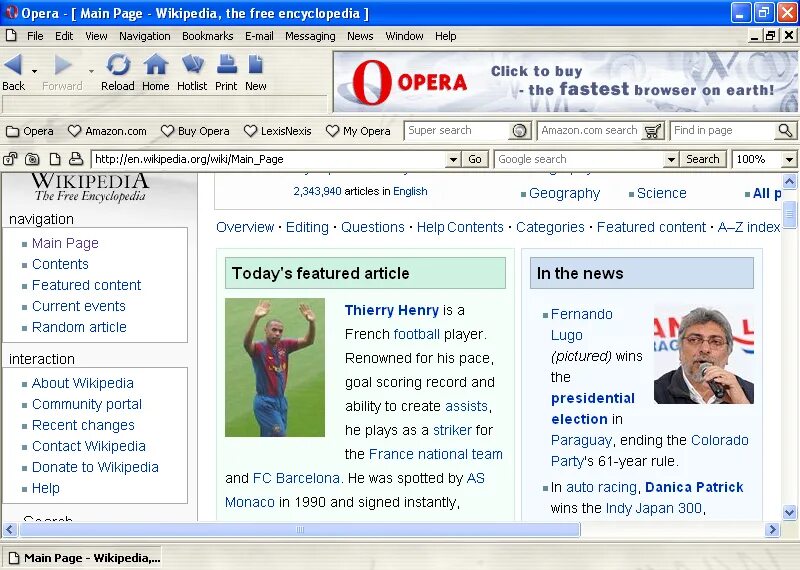Click the Super search go icon
Image resolution: width=800 pixels, height=570 pixels.
tap(519, 131)
